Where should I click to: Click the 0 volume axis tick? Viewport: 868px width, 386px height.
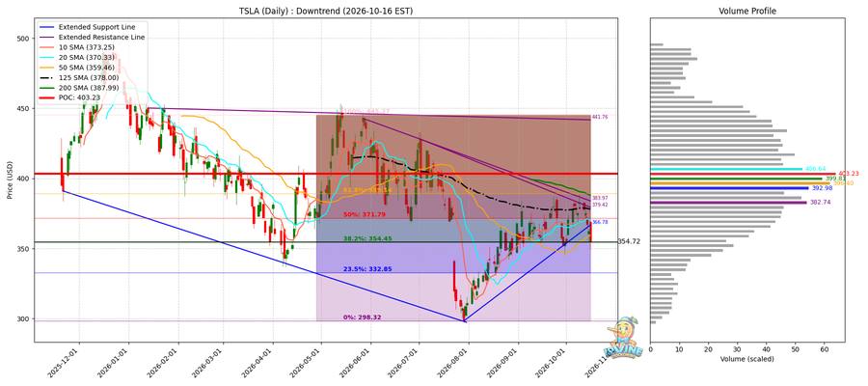click(x=650, y=349)
